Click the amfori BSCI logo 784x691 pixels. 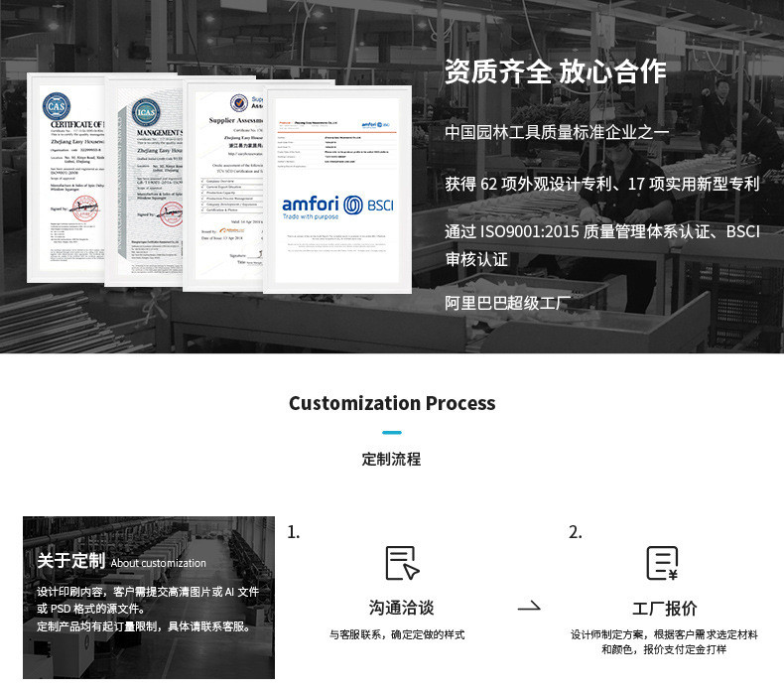point(338,207)
